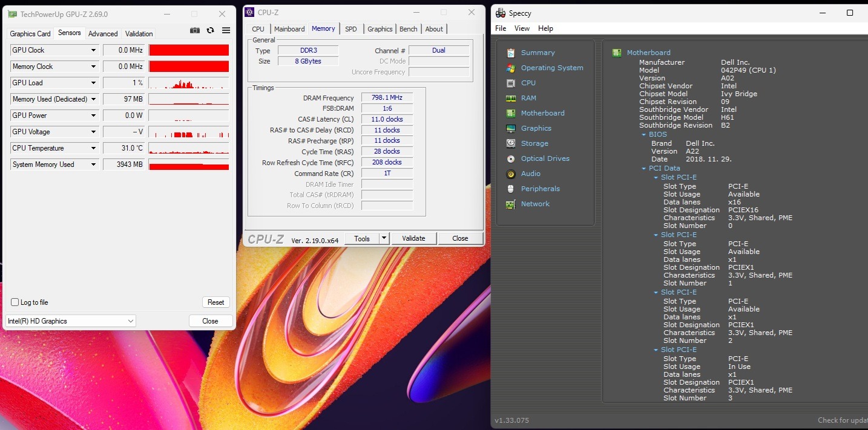This screenshot has height=430, width=868.
Task: Click the CPU icon in Speccy sidebar
Action: 511,83
